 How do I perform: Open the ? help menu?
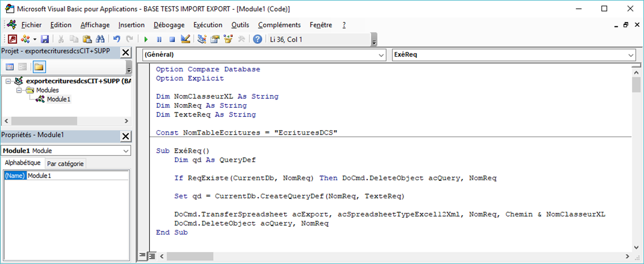344,25
